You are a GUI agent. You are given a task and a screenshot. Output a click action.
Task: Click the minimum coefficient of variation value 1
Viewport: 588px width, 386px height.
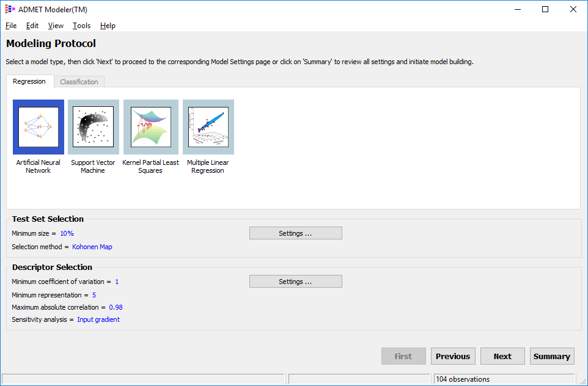tap(117, 282)
